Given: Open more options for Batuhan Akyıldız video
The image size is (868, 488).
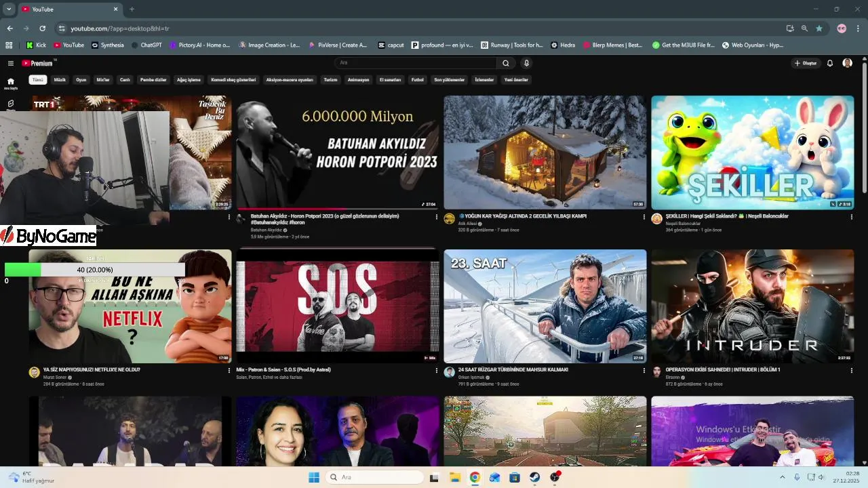Looking at the screenshot, I should click(436, 217).
